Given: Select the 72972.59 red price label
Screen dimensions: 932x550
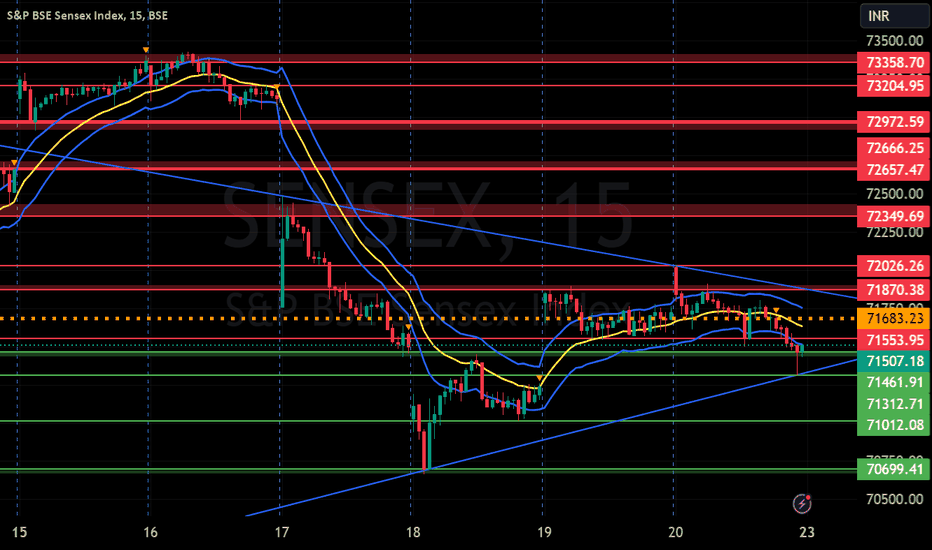Looking at the screenshot, I should tap(894, 122).
